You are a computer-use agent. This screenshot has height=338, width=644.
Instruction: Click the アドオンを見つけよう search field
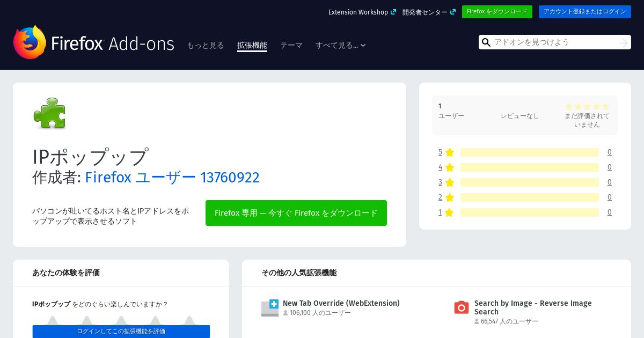555,42
